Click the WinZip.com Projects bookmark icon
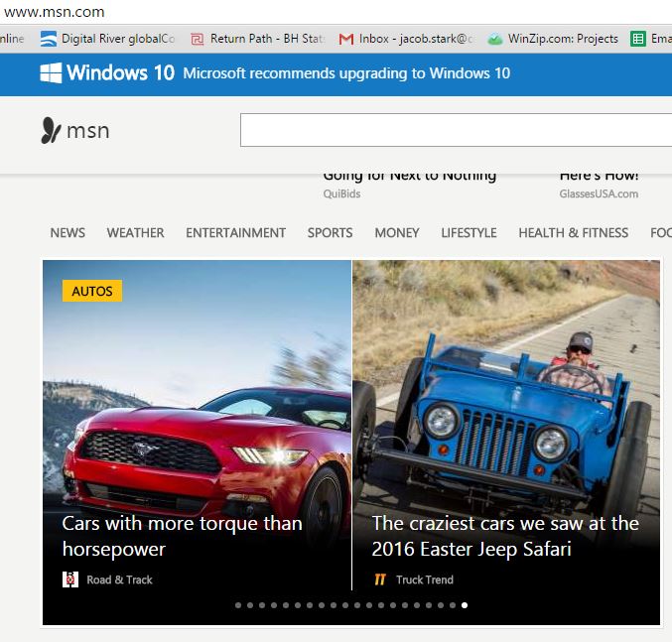Image resolution: width=672 pixels, height=642 pixels. (x=495, y=40)
